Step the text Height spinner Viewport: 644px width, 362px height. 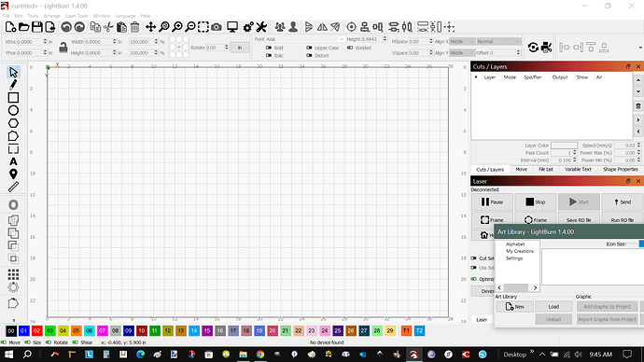(385, 39)
